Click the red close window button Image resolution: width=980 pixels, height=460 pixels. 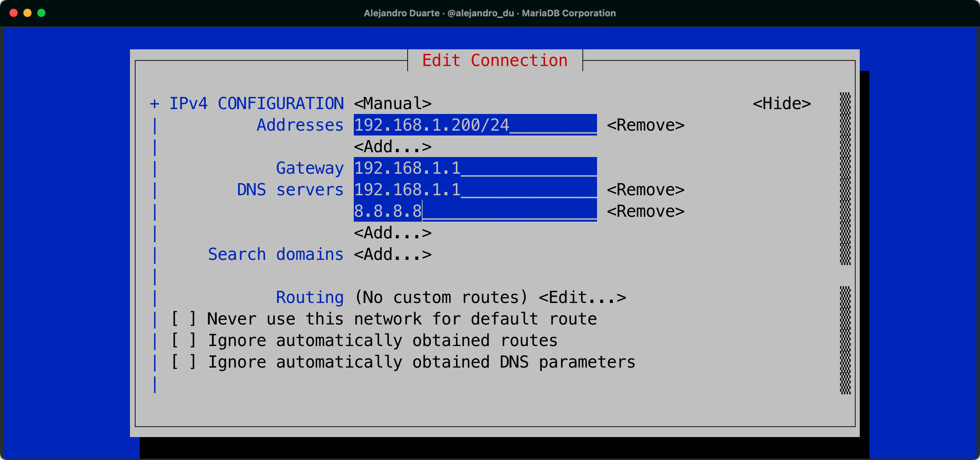point(14,13)
